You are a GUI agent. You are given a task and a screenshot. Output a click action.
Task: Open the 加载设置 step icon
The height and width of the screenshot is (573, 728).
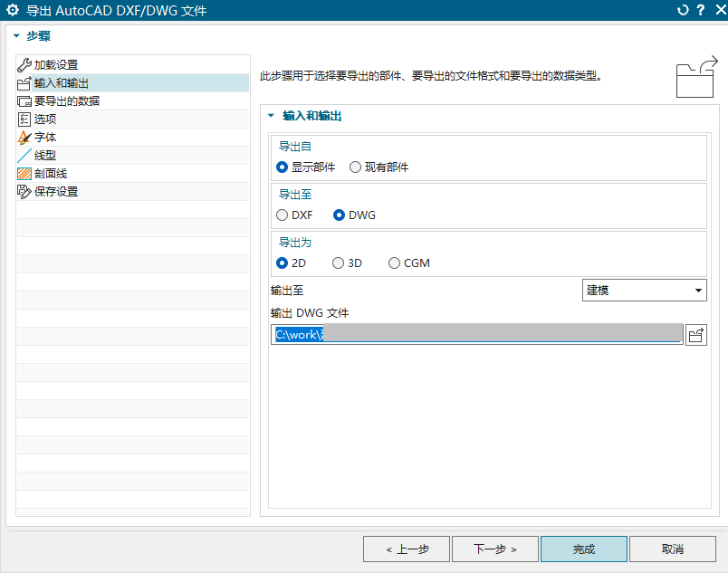[x=24, y=64]
